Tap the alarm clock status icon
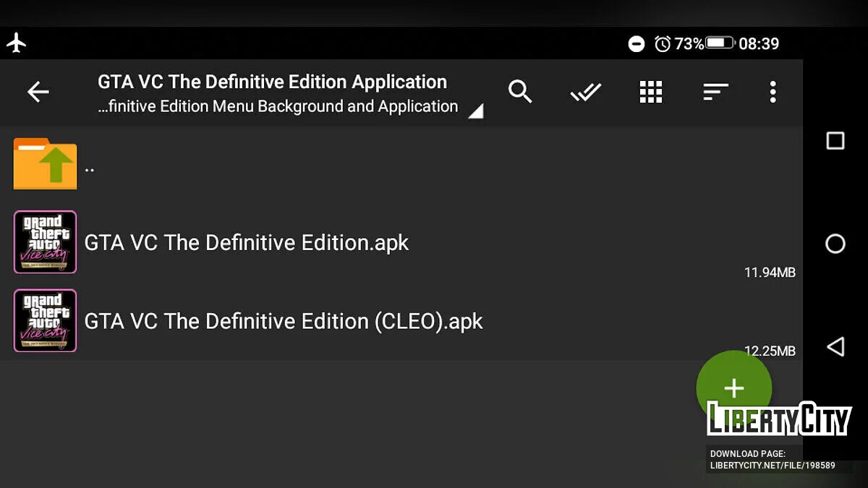 tap(662, 44)
